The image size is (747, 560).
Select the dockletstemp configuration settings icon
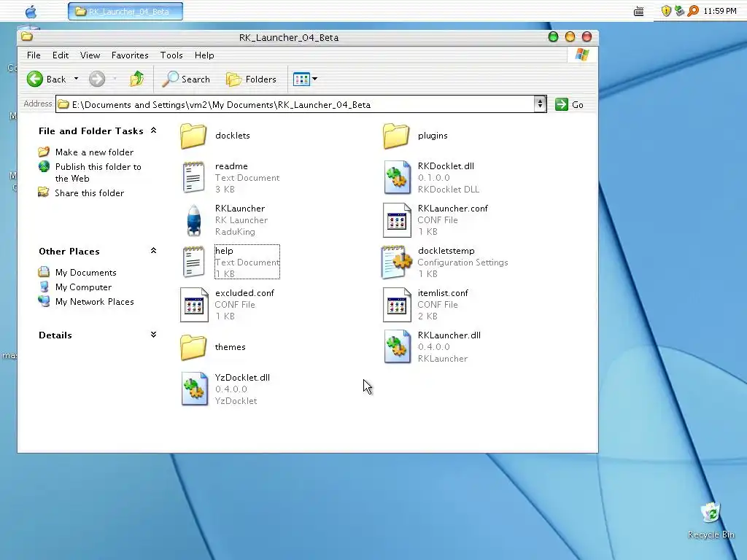click(x=396, y=262)
